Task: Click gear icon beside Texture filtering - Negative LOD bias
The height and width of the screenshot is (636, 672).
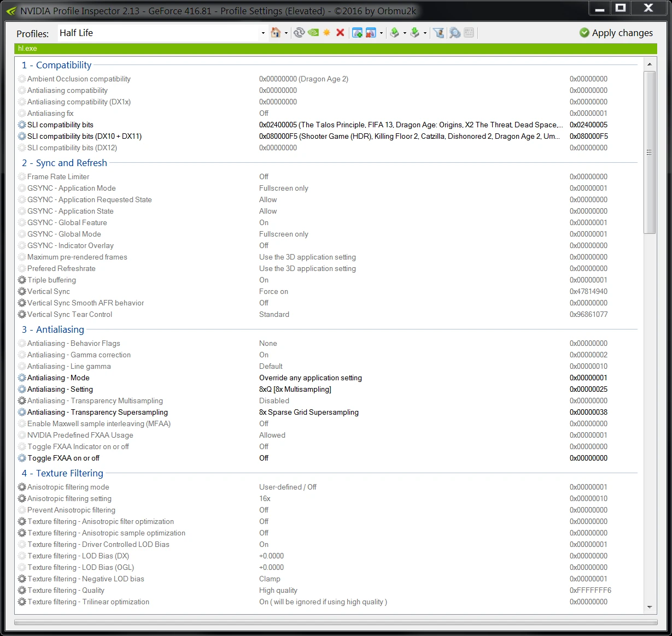Action: tap(22, 579)
